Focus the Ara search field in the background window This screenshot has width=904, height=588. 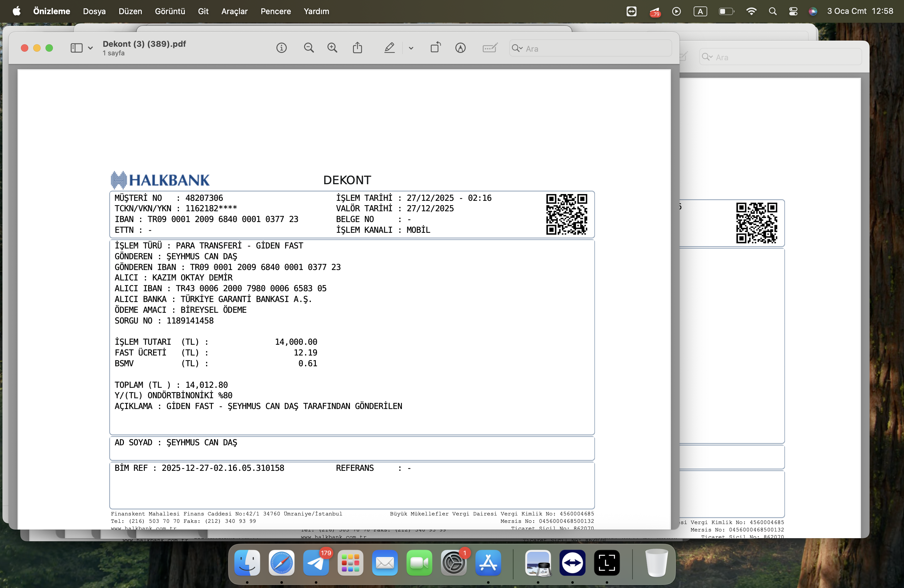(781, 57)
